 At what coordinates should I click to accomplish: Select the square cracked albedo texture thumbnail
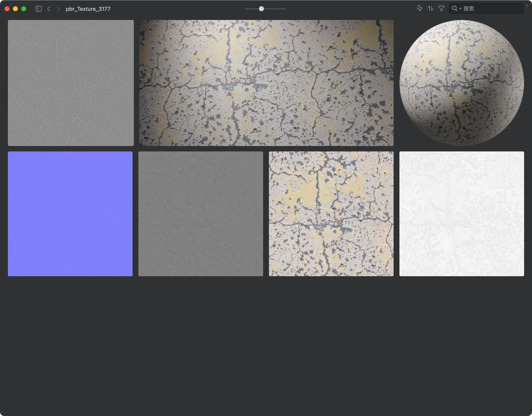(331, 214)
